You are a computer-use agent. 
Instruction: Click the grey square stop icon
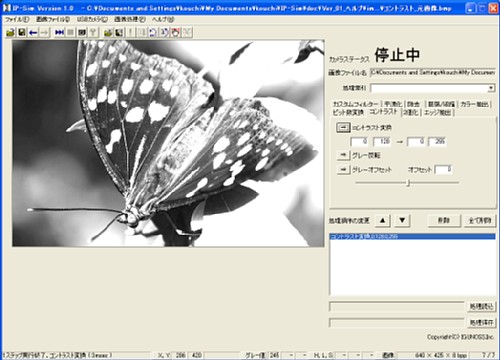tap(70, 32)
